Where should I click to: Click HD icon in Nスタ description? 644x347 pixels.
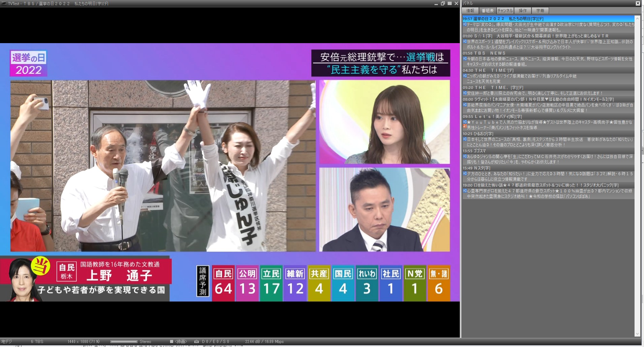pos(465,173)
